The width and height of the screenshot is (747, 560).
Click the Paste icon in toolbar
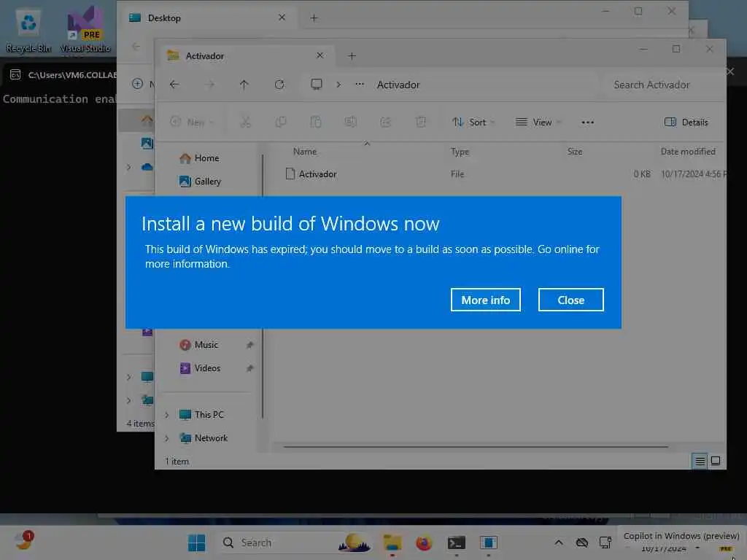(316, 122)
